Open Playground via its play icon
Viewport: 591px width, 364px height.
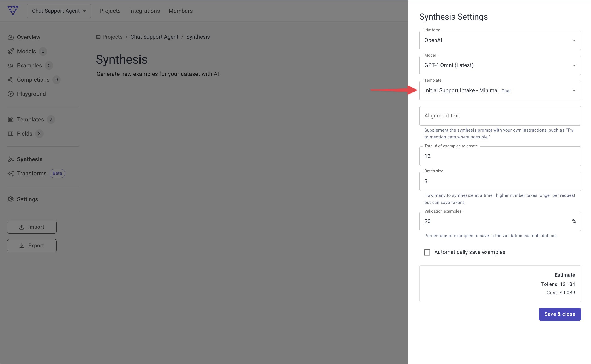11,94
